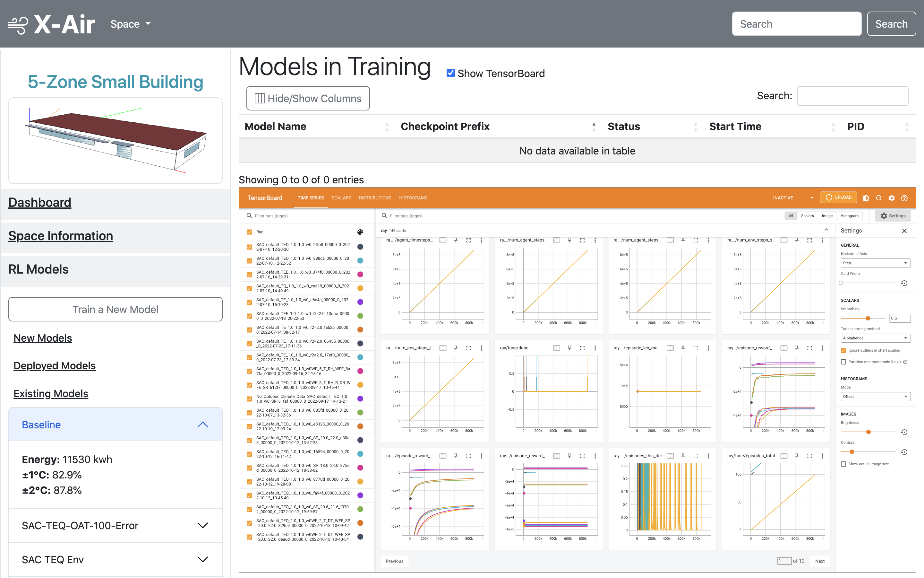Enable Show actual image size

coord(843,464)
